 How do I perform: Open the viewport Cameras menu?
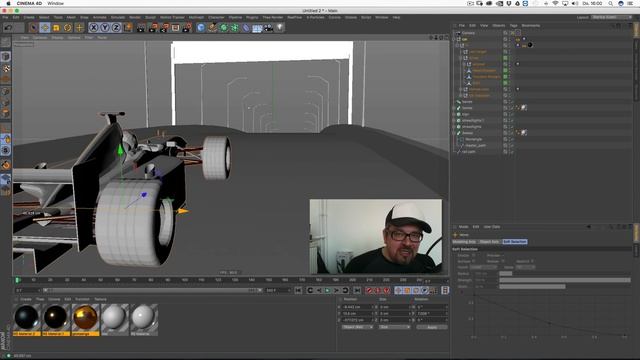(x=40, y=38)
